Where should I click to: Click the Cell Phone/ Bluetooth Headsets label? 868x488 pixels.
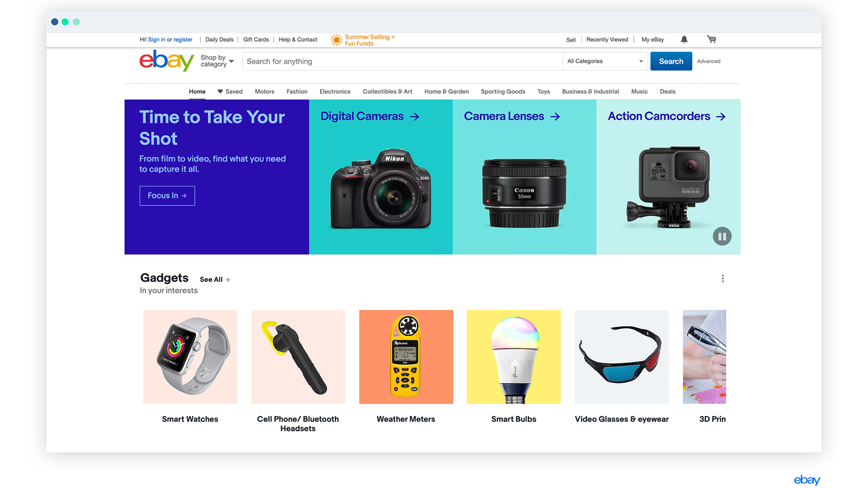(x=298, y=424)
